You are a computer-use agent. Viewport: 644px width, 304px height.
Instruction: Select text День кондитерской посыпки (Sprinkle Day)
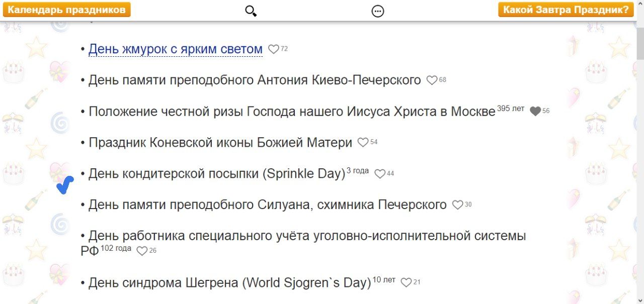point(217,174)
